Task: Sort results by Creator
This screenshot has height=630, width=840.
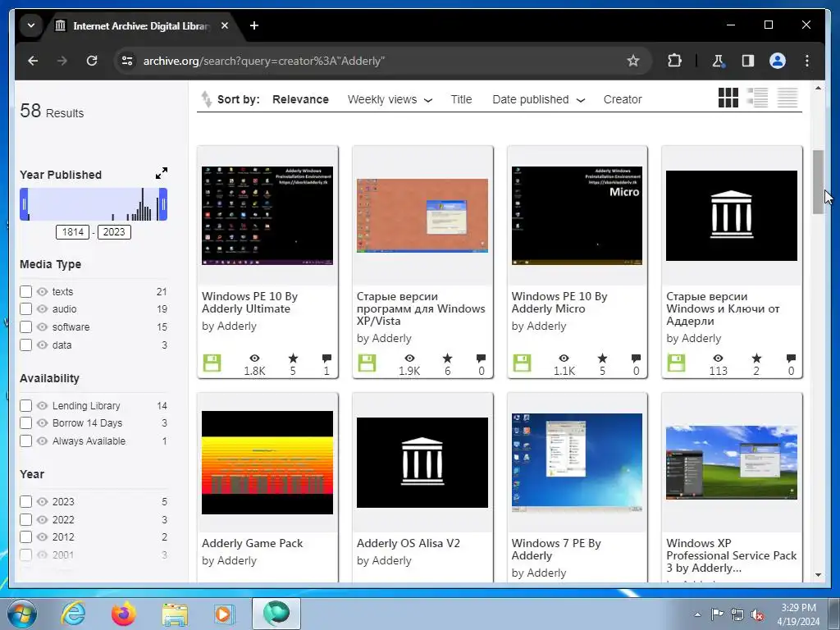Action: coord(623,99)
